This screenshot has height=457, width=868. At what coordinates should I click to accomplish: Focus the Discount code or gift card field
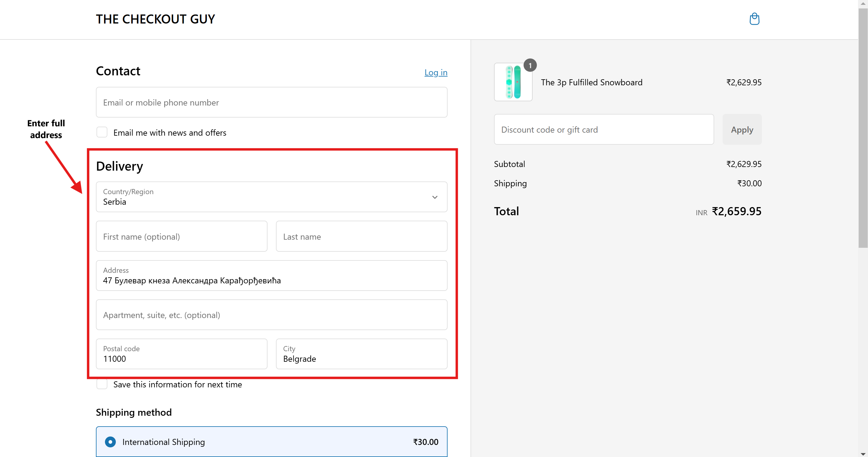coord(603,130)
